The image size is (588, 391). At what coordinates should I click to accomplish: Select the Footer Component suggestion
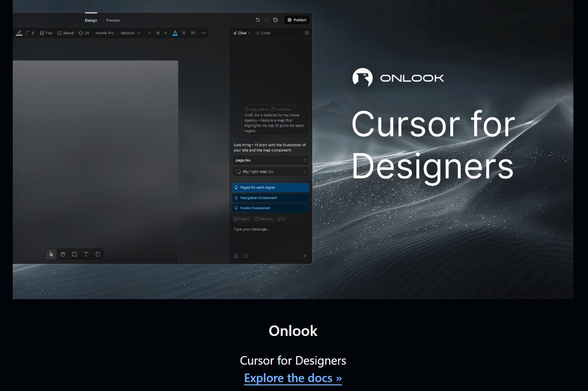[x=271, y=208]
